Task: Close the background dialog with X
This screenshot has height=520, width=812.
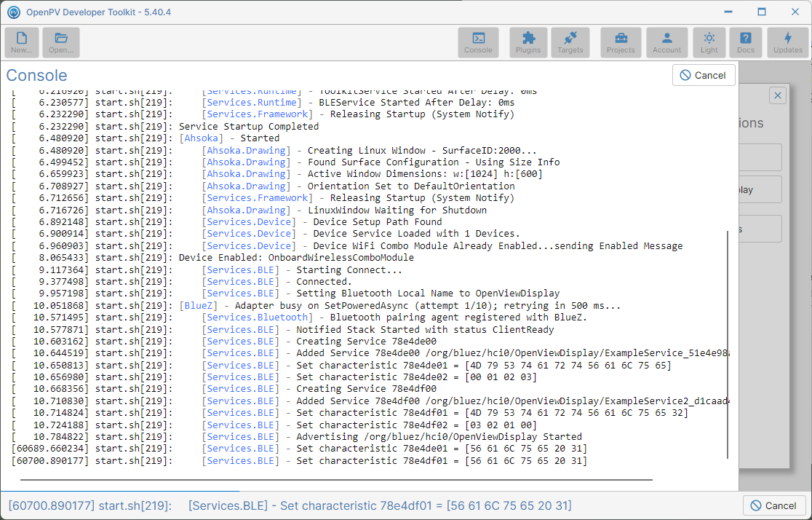Action: tap(777, 95)
